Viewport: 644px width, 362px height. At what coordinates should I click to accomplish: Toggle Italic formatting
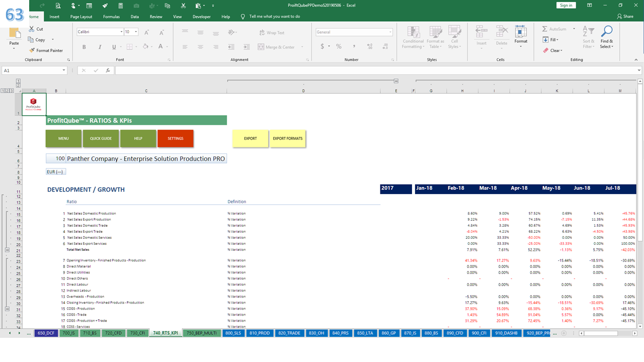[99, 47]
